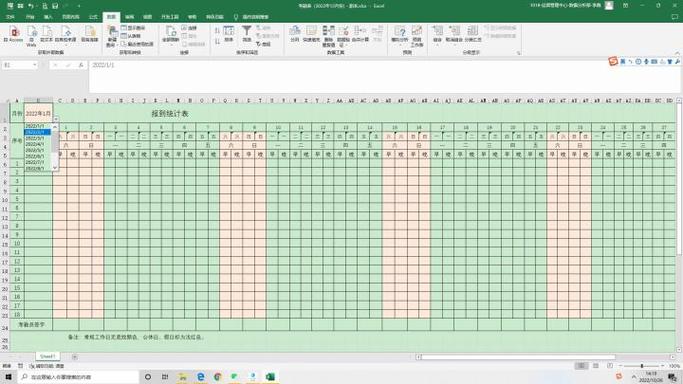Switch to the Formulas ribbon tab
This screenshot has height=384, width=683.
[93, 17]
